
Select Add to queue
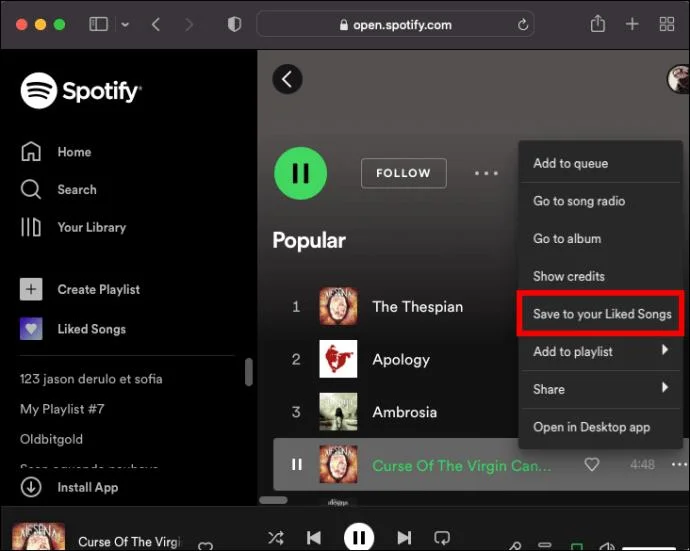(x=600, y=163)
